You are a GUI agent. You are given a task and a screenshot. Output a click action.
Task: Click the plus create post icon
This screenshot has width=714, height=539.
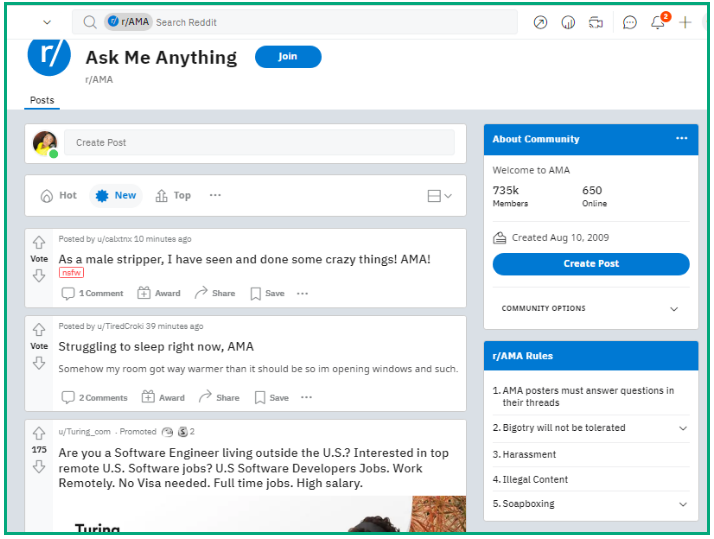click(x=685, y=22)
